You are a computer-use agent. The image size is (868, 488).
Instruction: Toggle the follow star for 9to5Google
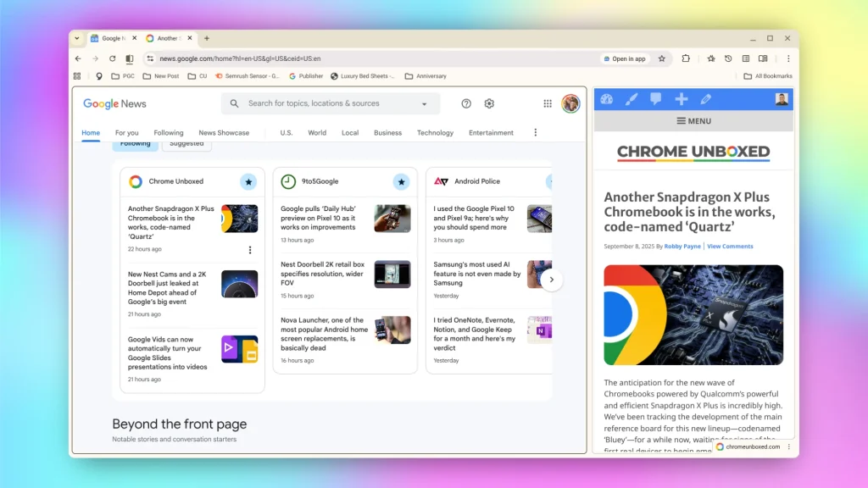tap(401, 181)
